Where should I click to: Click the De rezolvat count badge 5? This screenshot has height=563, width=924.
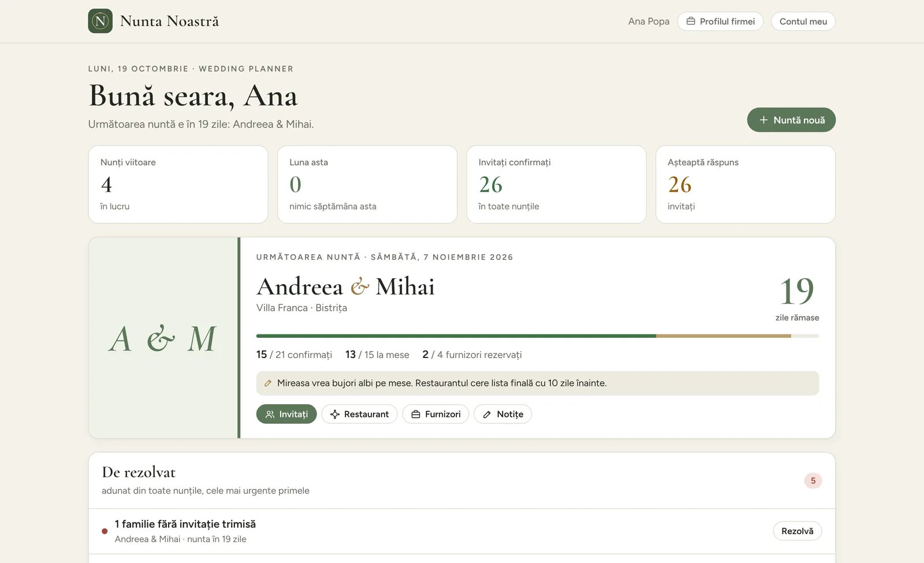pos(813,480)
